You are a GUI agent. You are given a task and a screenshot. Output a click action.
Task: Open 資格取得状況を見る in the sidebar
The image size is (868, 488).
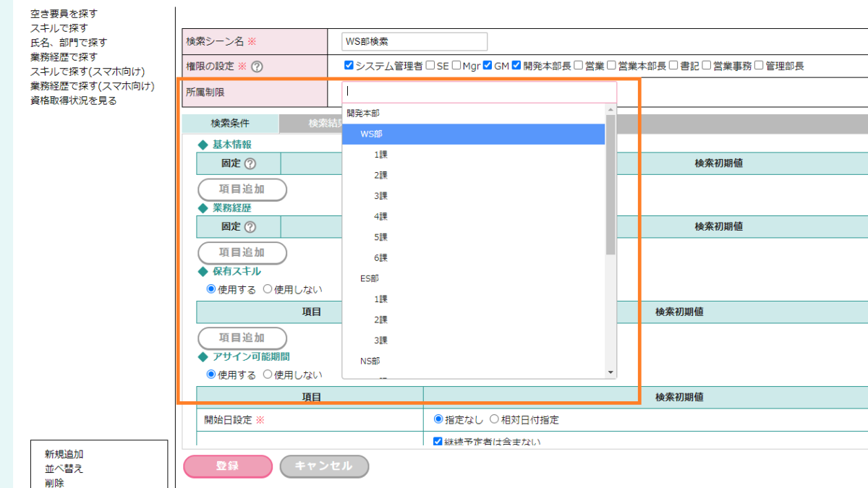(73, 100)
